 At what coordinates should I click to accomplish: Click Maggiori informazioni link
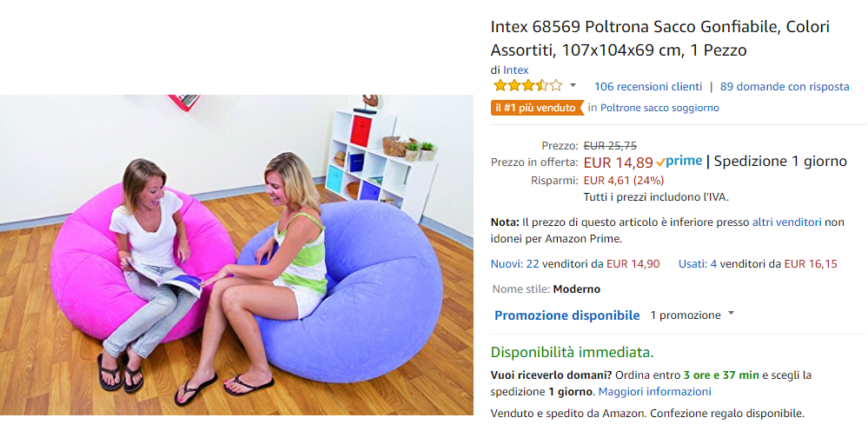point(655,392)
